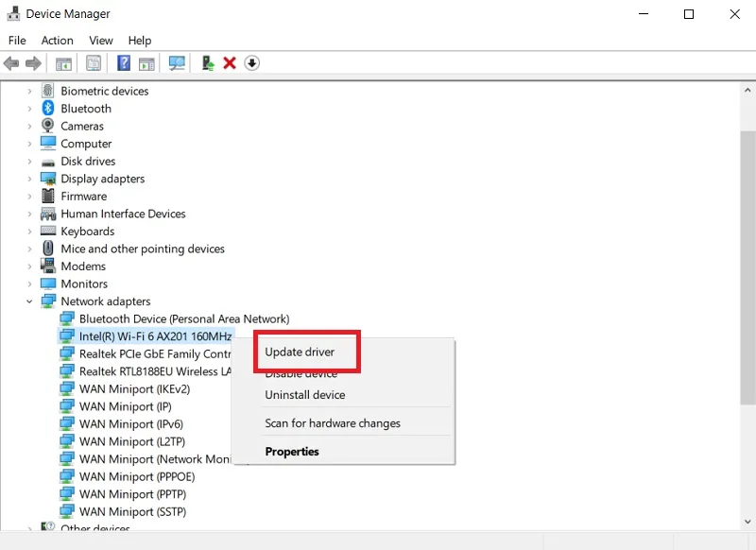756x550 pixels.
Task: Click the Disable device down-arrow toolbar icon
Action: (x=251, y=63)
